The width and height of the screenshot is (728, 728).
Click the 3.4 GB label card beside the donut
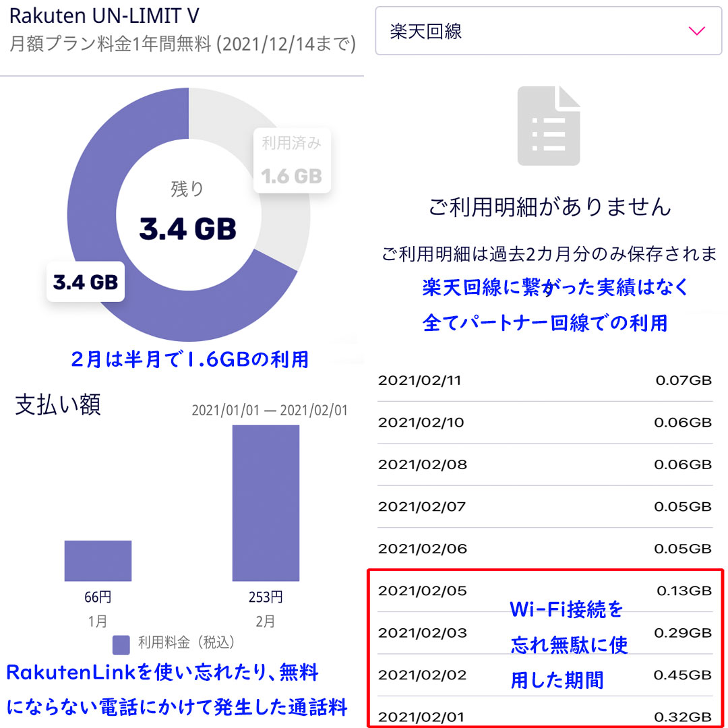click(x=86, y=282)
